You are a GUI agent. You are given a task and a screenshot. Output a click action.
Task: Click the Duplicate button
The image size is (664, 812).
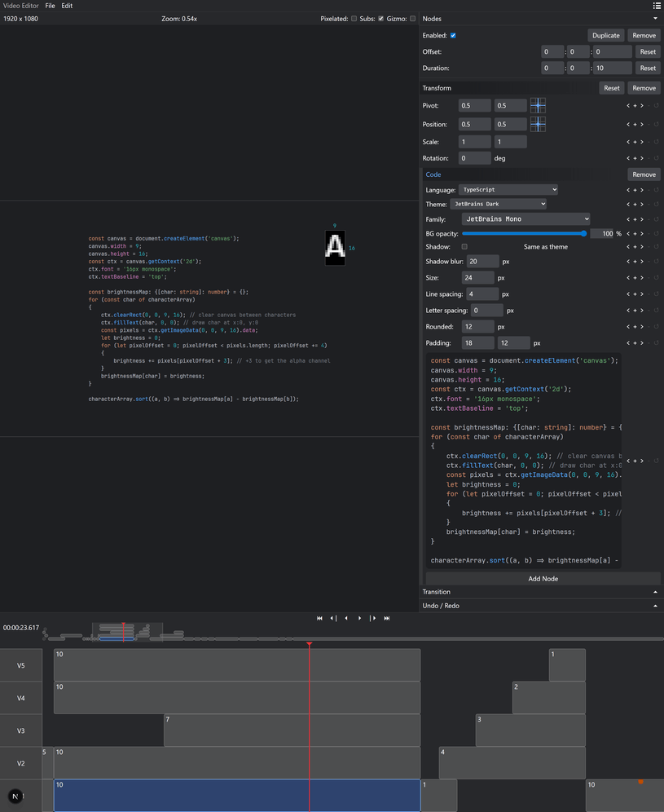tap(605, 36)
